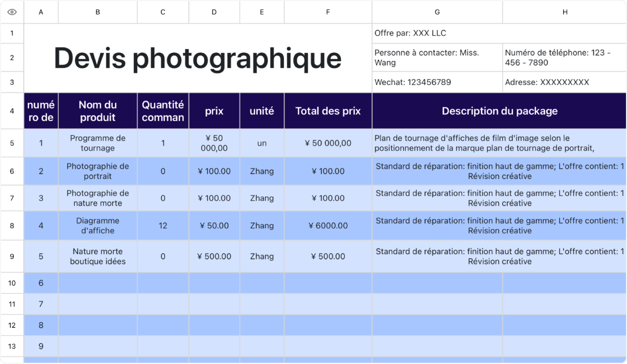Select column D header

tap(214, 12)
